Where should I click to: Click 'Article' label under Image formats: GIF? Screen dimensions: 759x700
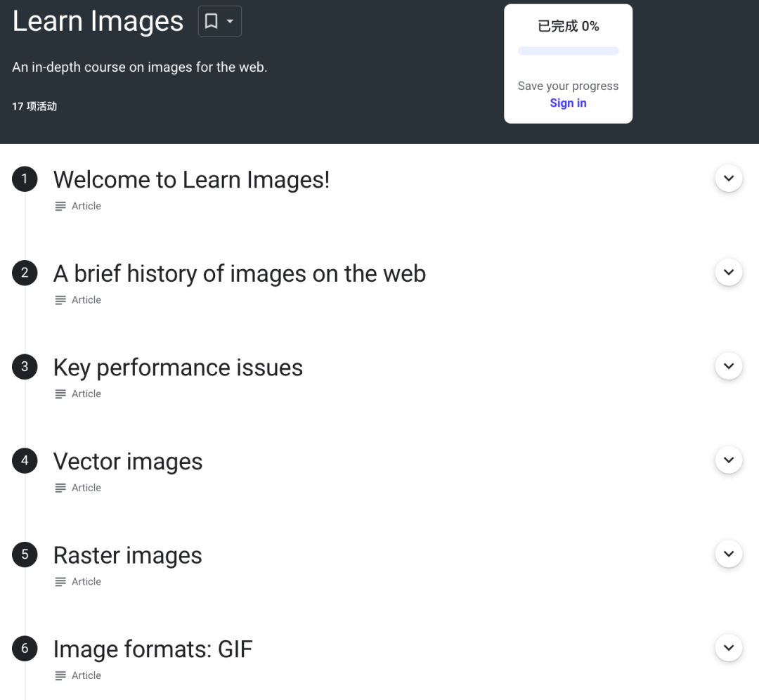86,675
